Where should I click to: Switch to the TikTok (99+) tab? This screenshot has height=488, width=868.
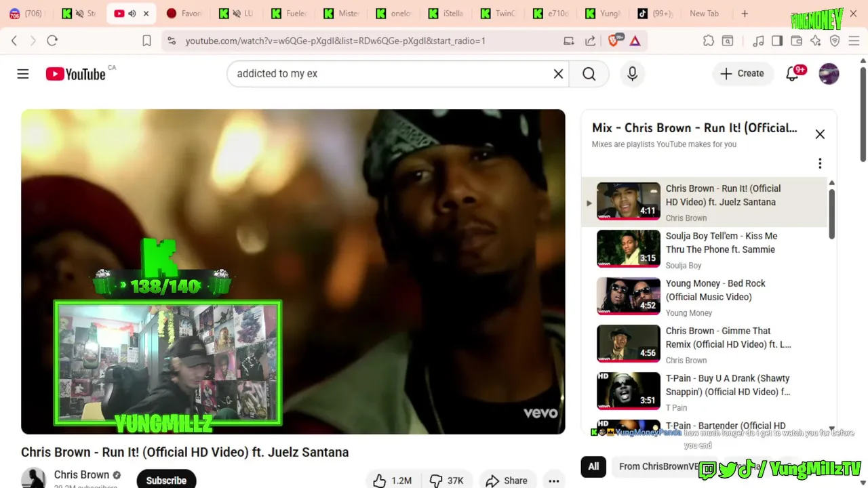(x=656, y=14)
